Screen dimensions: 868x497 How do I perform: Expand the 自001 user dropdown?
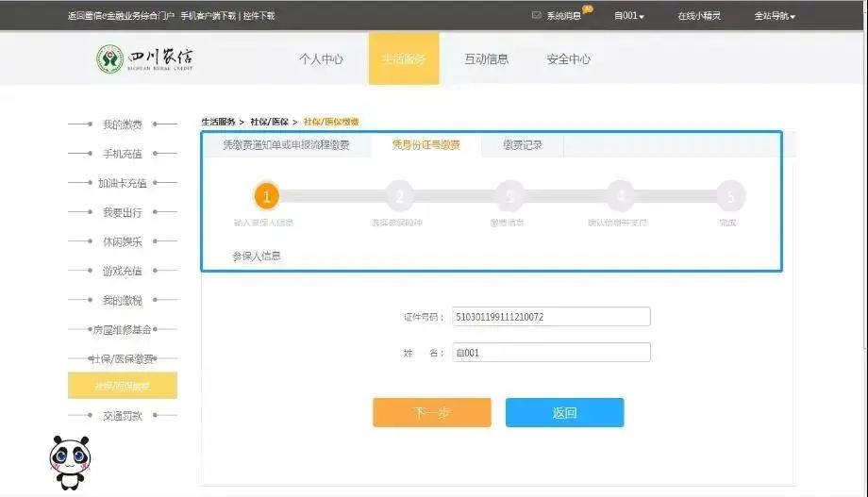tap(629, 16)
